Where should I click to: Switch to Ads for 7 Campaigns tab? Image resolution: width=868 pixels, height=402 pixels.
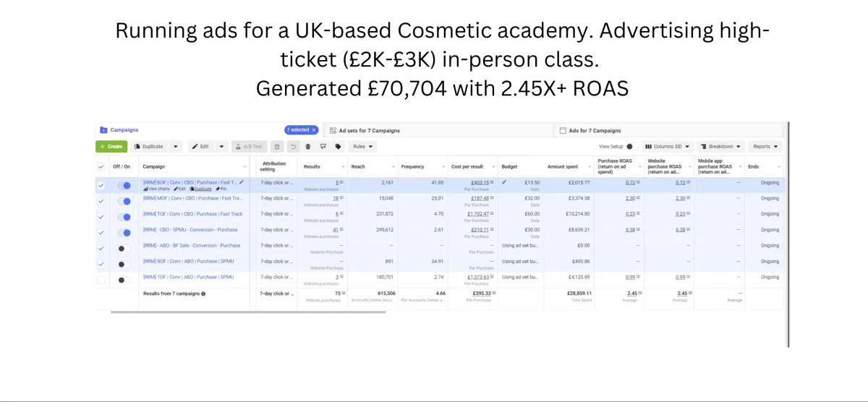pos(669,130)
